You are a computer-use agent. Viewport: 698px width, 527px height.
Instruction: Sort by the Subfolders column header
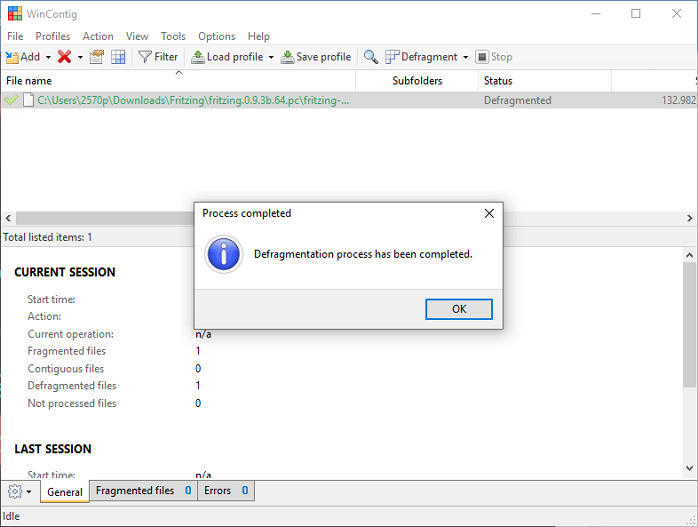417,81
